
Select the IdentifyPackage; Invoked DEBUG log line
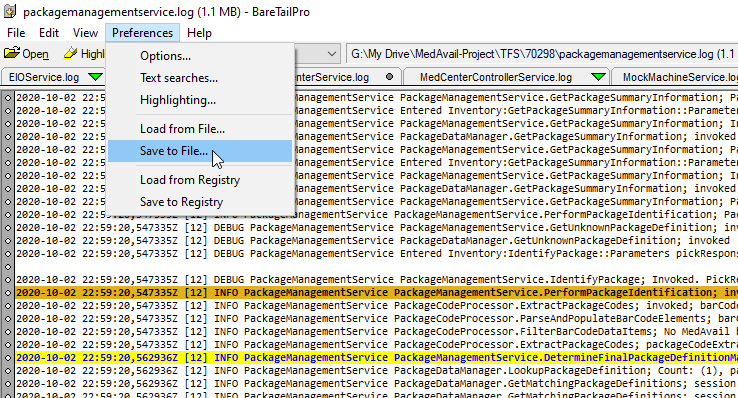coord(377,279)
